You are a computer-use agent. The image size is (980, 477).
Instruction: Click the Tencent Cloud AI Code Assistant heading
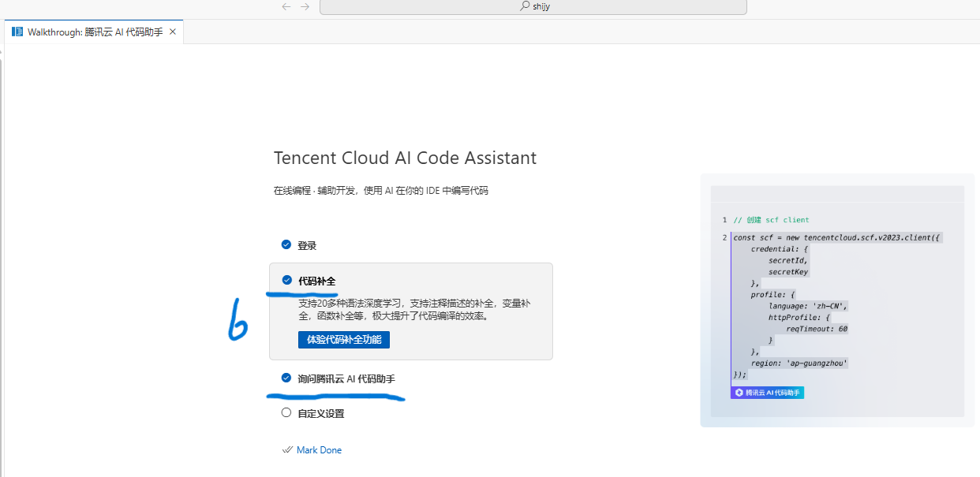(405, 158)
